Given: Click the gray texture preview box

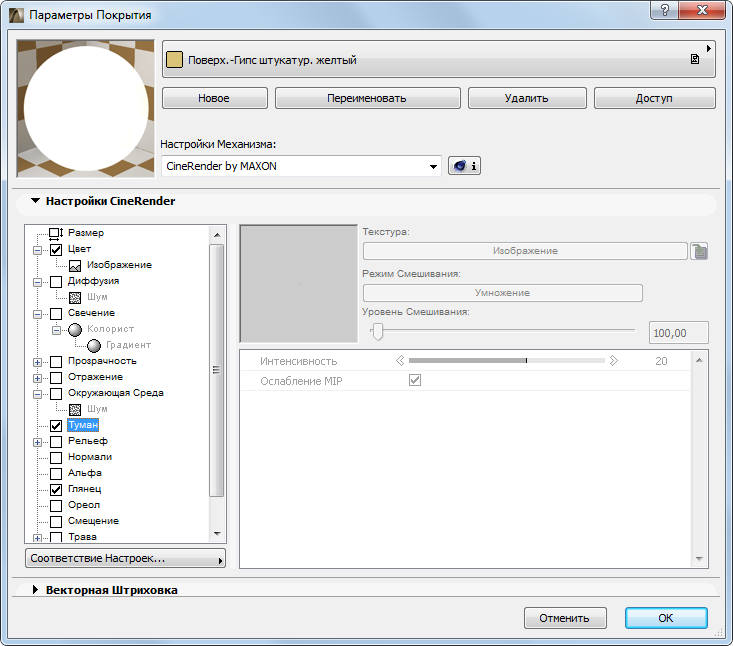Looking at the screenshot, I should point(299,284).
